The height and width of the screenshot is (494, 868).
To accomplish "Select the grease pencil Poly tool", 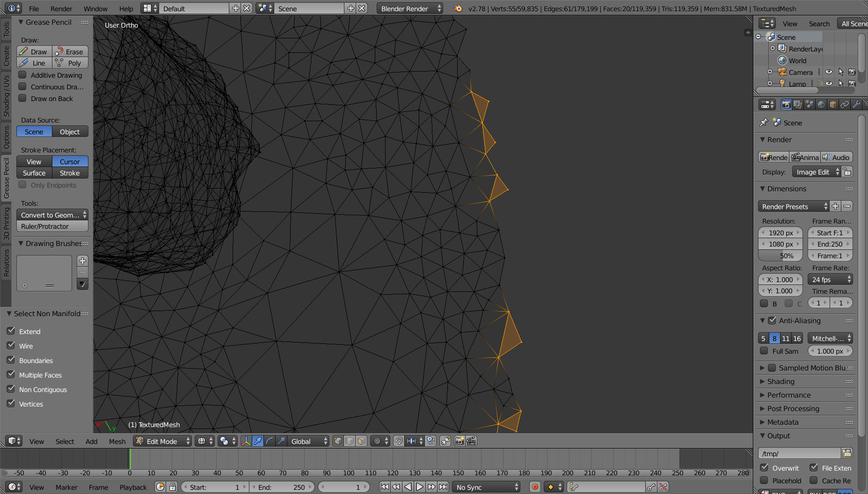I will pos(70,63).
